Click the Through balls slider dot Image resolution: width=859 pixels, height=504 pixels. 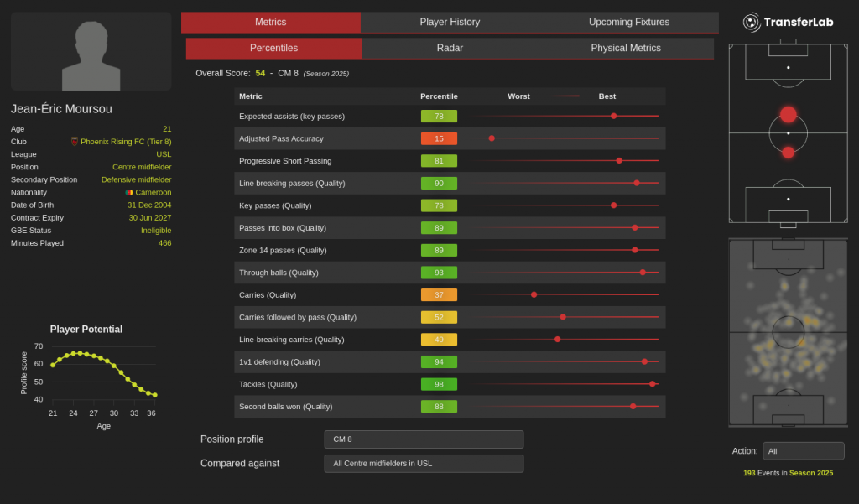[x=643, y=273]
